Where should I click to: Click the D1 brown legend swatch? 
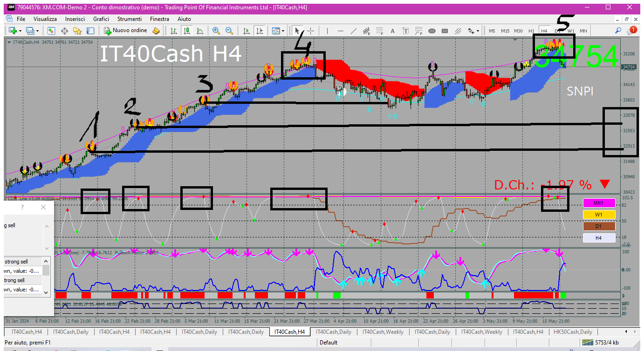pyautogui.click(x=599, y=226)
